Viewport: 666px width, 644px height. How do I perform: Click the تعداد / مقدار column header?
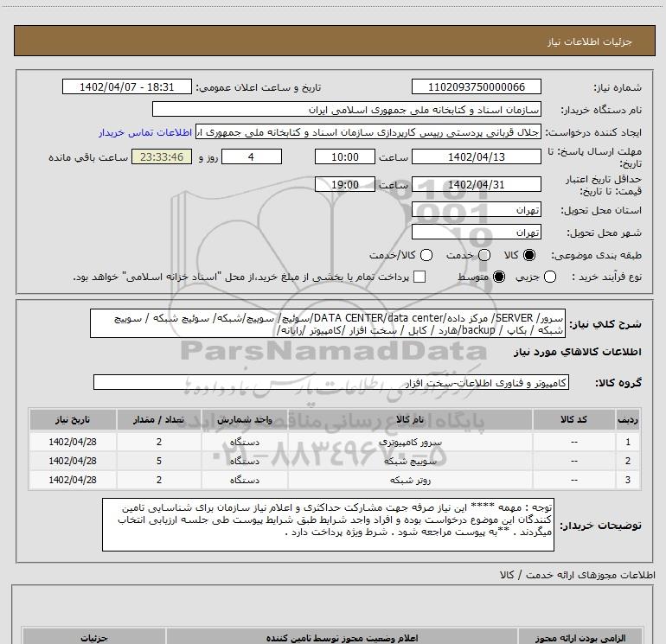pos(159,419)
